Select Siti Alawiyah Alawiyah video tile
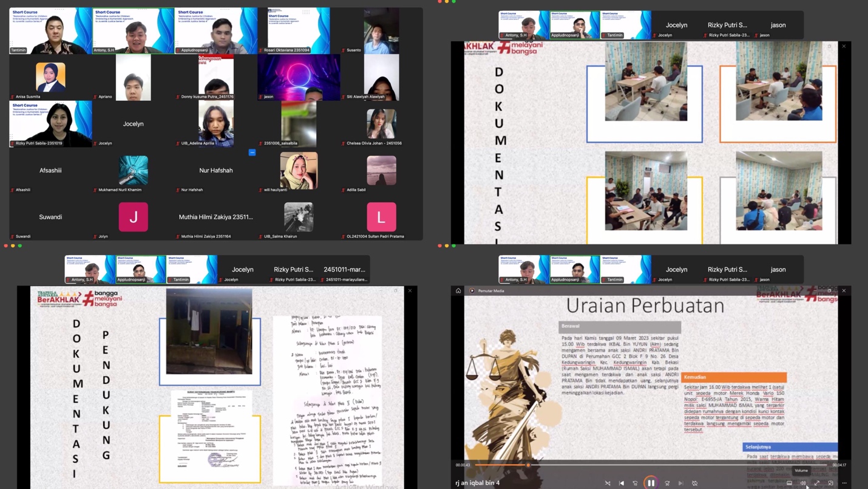Screen dimensions: 868x489 381,77
